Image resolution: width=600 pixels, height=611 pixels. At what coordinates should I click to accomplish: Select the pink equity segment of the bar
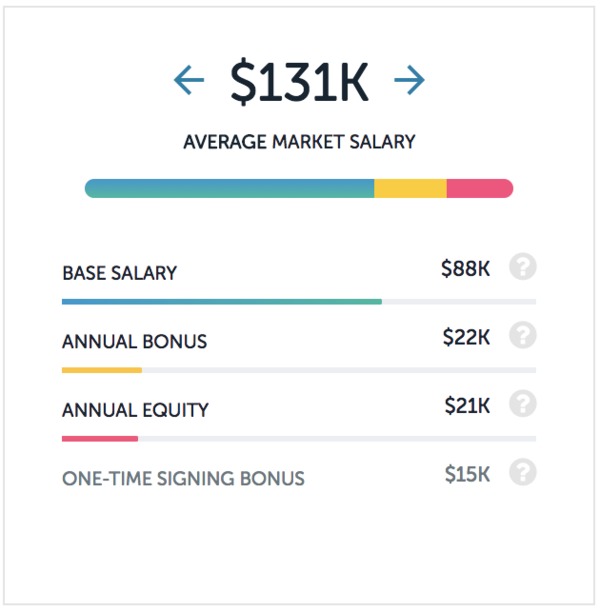coord(480,189)
